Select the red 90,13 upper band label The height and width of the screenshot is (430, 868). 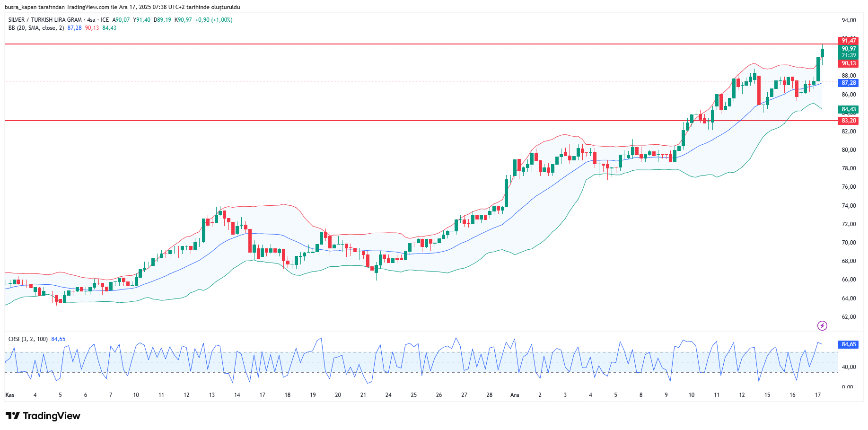click(x=849, y=63)
